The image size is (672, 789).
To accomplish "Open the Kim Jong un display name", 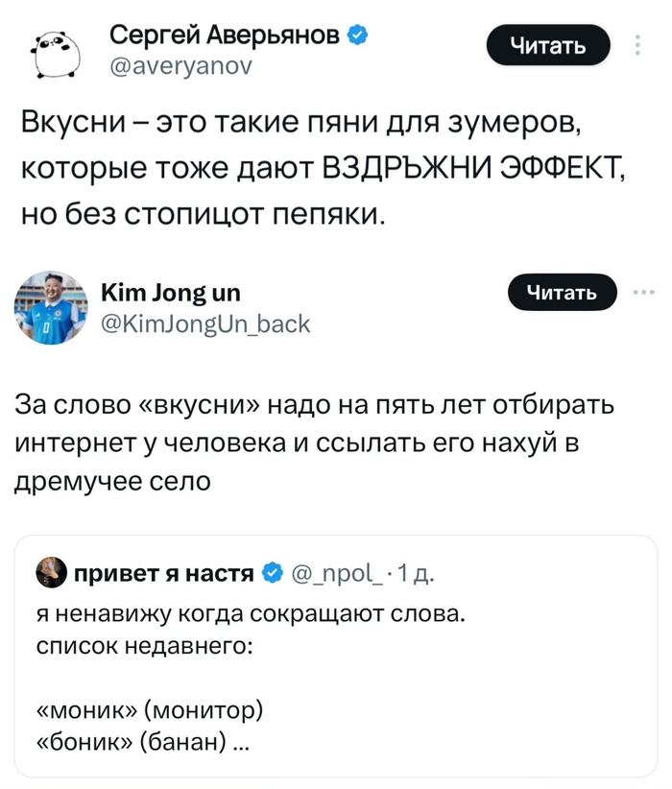I will pyautogui.click(x=170, y=293).
